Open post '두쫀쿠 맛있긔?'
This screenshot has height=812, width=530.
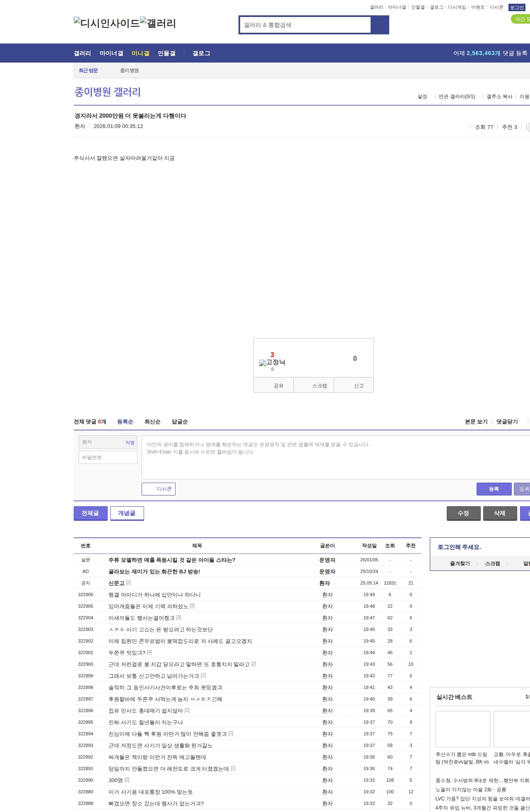(127, 652)
